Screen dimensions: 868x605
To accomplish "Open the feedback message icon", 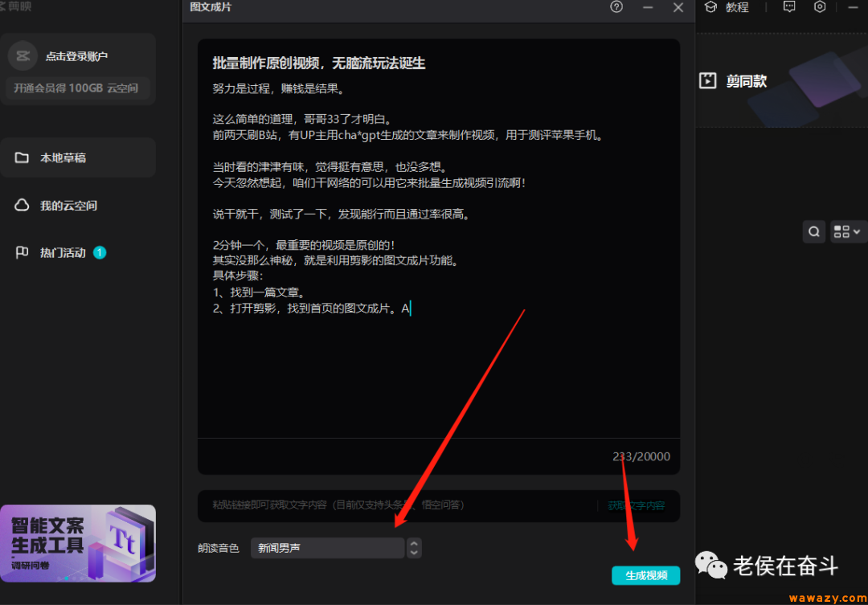I will click(789, 6).
